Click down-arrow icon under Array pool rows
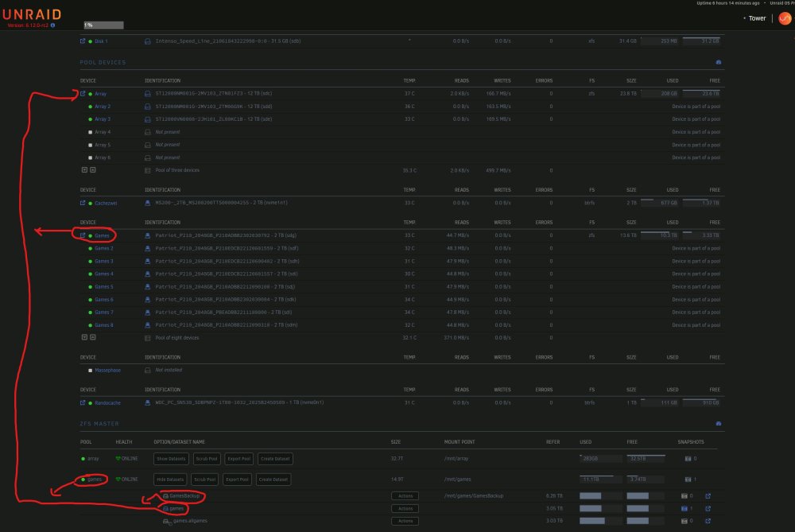This screenshot has width=795, height=532. coord(85,170)
